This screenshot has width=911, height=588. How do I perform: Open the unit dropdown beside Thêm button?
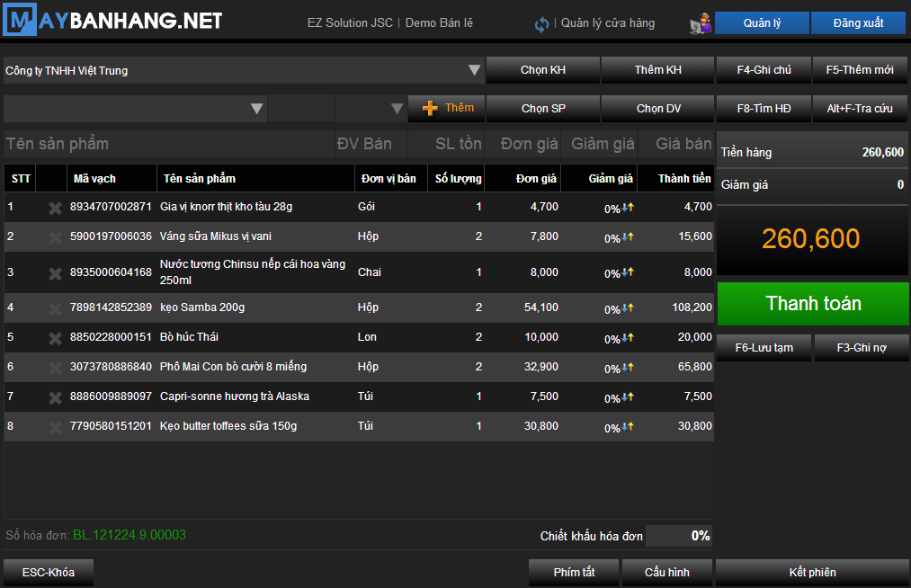(x=397, y=109)
